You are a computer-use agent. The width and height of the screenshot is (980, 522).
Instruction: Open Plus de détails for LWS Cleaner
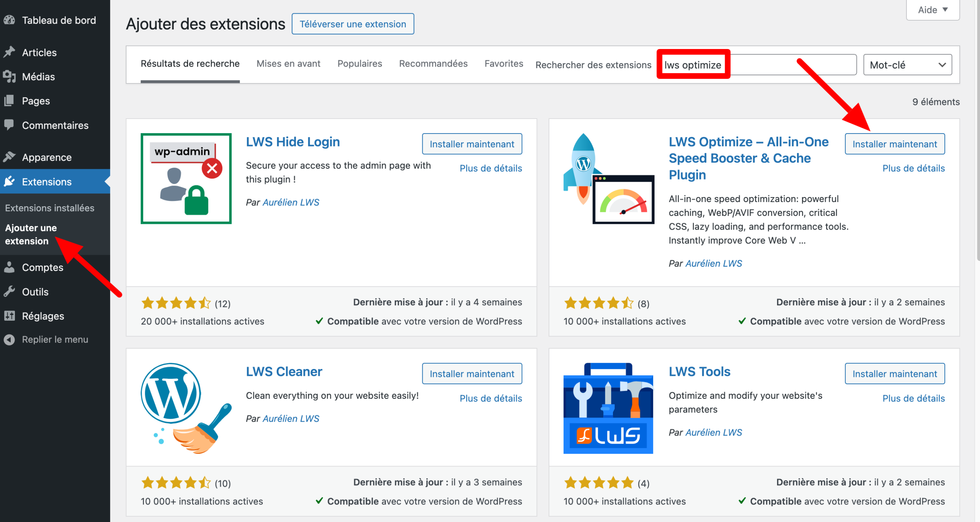pos(491,398)
